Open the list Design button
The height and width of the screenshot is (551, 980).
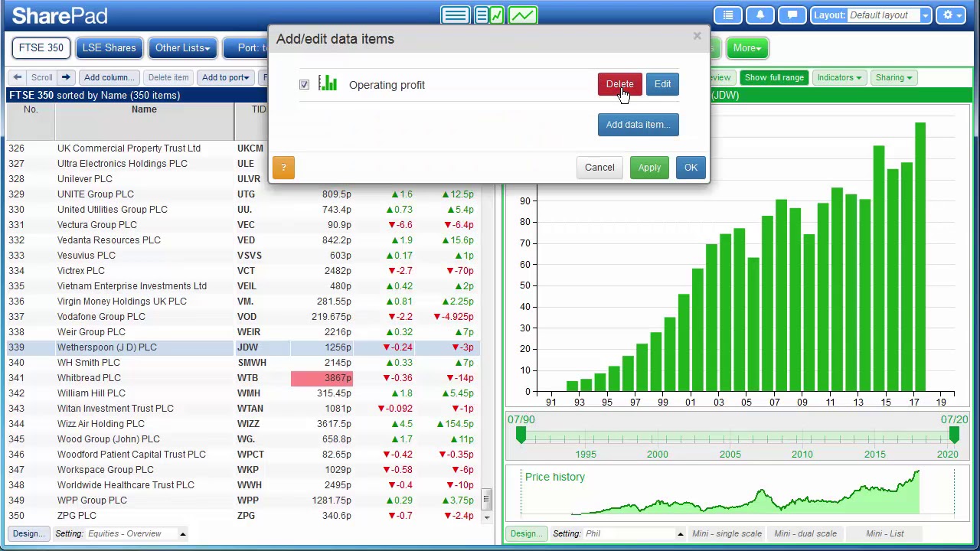[29, 533]
